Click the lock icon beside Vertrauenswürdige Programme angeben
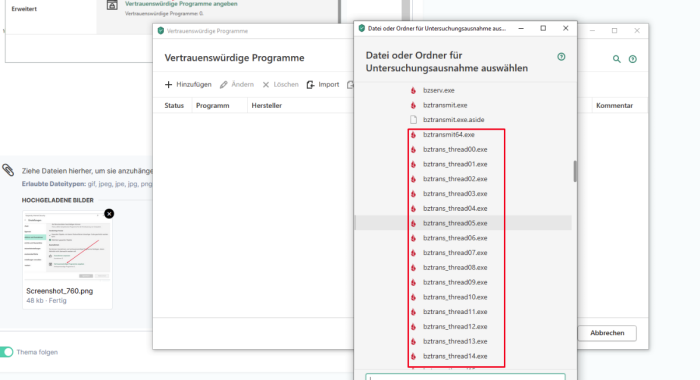Viewport: 700px width, 380px height. coord(112,5)
